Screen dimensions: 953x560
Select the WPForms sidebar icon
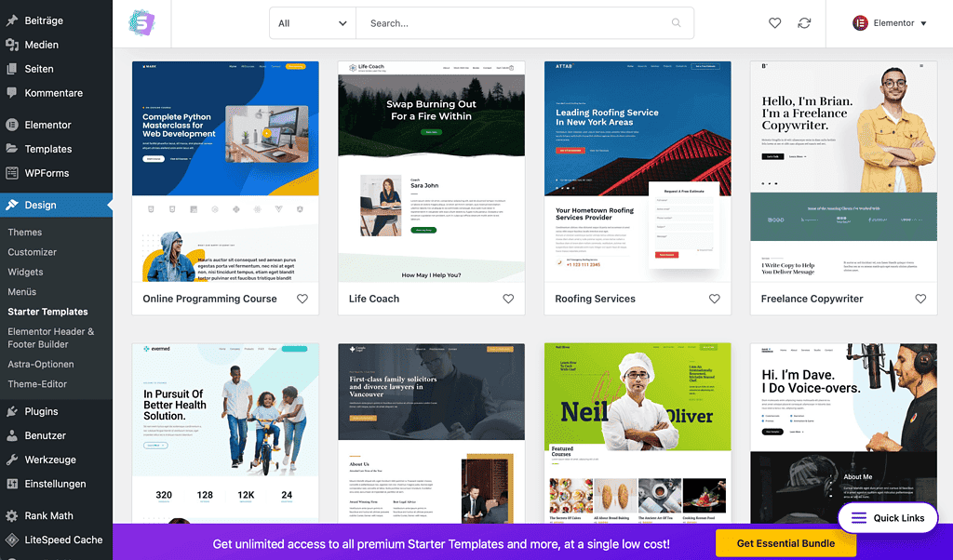[13, 172]
